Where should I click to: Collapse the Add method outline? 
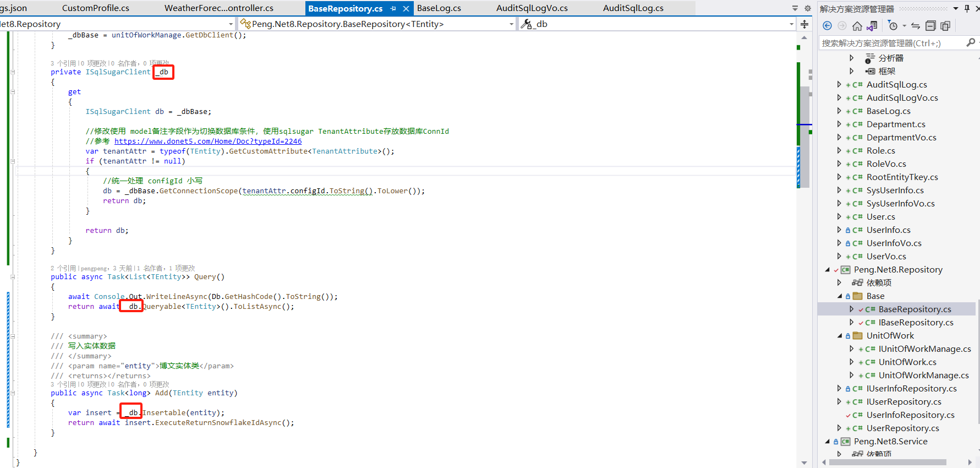point(13,393)
